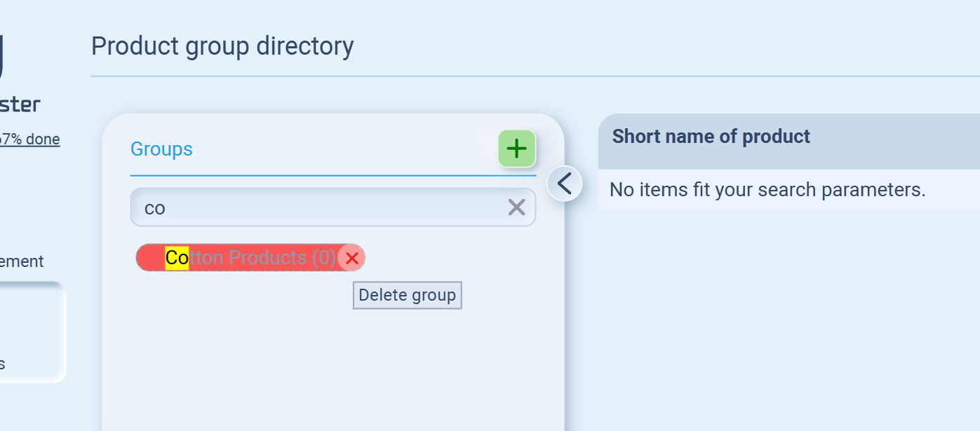Click the group search input containing "co"
Image resolution: width=980 pixels, height=431 pixels.
click(x=316, y=207)
